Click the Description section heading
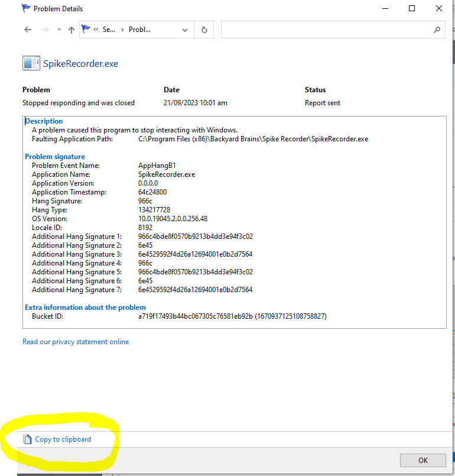Screen dimensions: 455x476 (x=44, y=121)
